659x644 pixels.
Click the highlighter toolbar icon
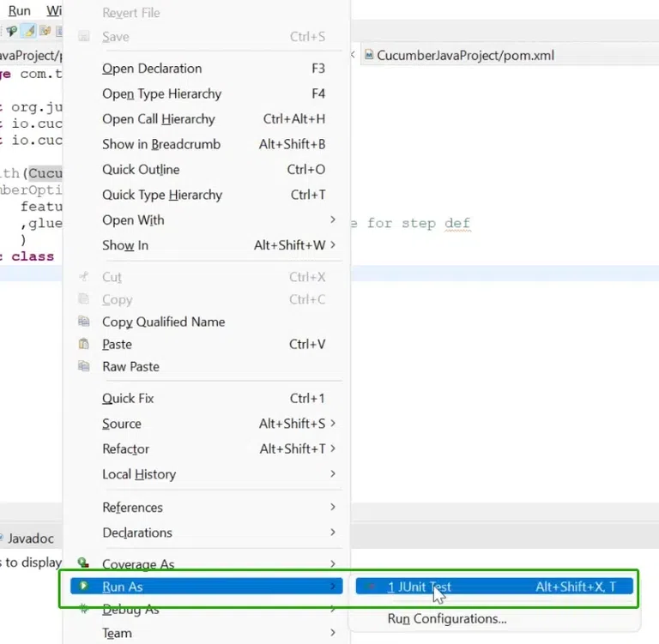coord(28,31)
